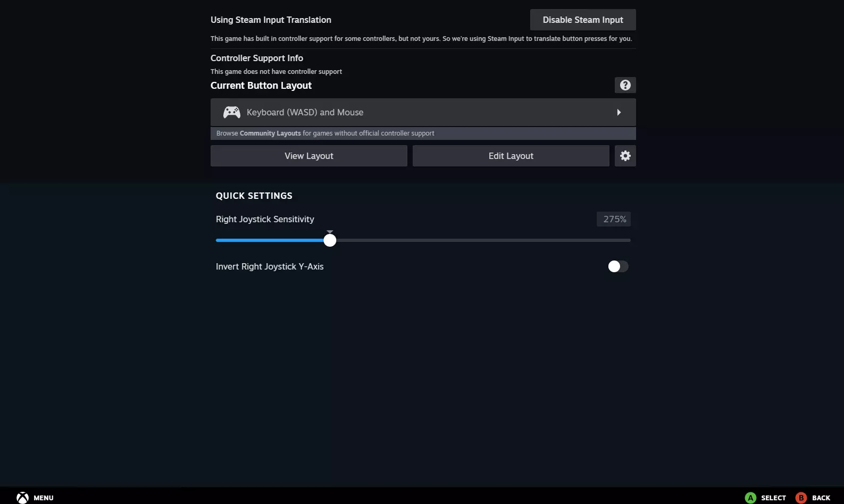This screenshot has height=504, width=844.
Task: Click the Edit Layout button
Action: click(x=511, y=156)
